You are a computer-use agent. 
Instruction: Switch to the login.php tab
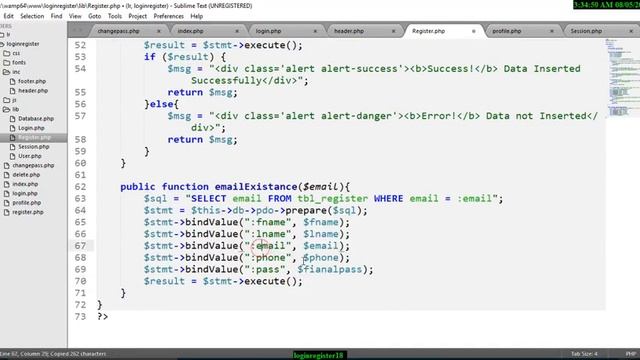point(268,31)
